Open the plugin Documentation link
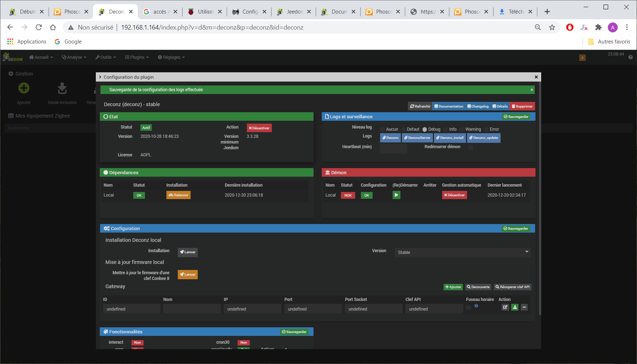 point(449,106)
